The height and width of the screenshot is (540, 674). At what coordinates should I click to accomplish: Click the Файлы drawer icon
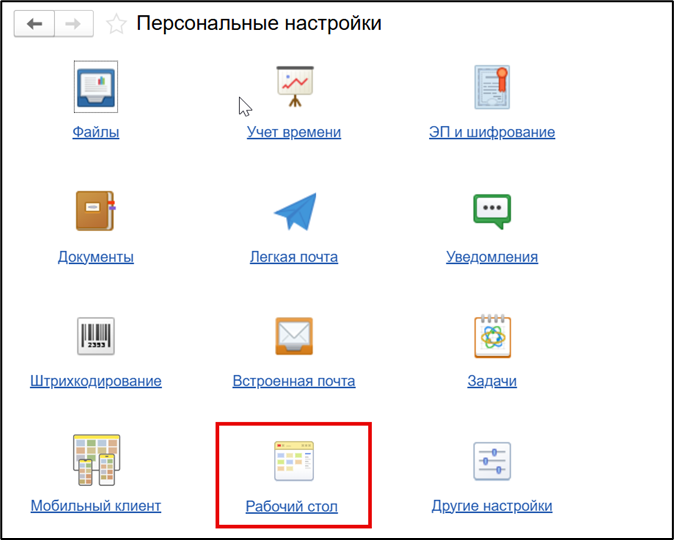click(x=96, y=87)
